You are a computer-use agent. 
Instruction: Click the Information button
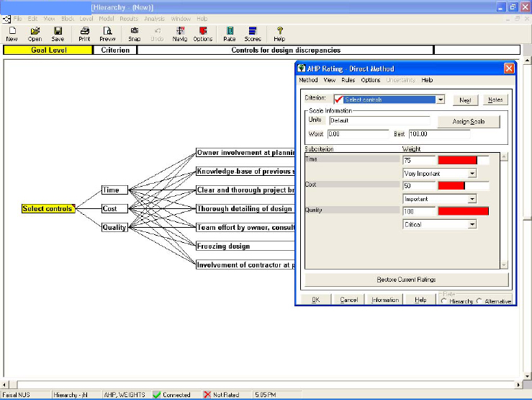tap(385, 300)
